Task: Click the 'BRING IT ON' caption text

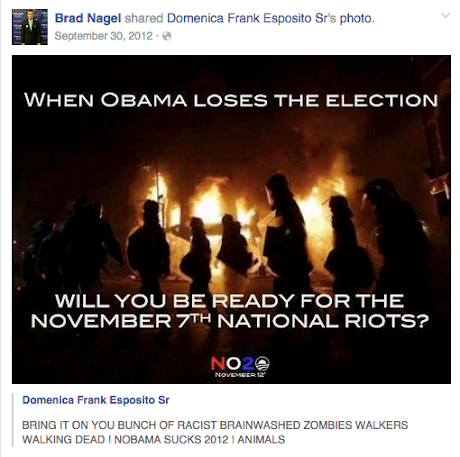Action: click(215, 432)
